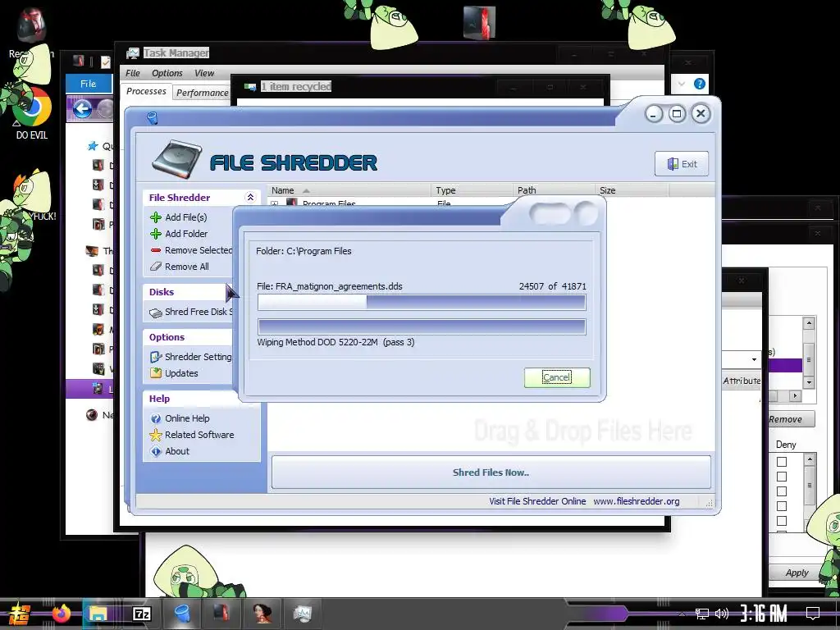Open Task Manager View menu
The width and height of the screenshot is (840, 630).
(x=204, y=73)
